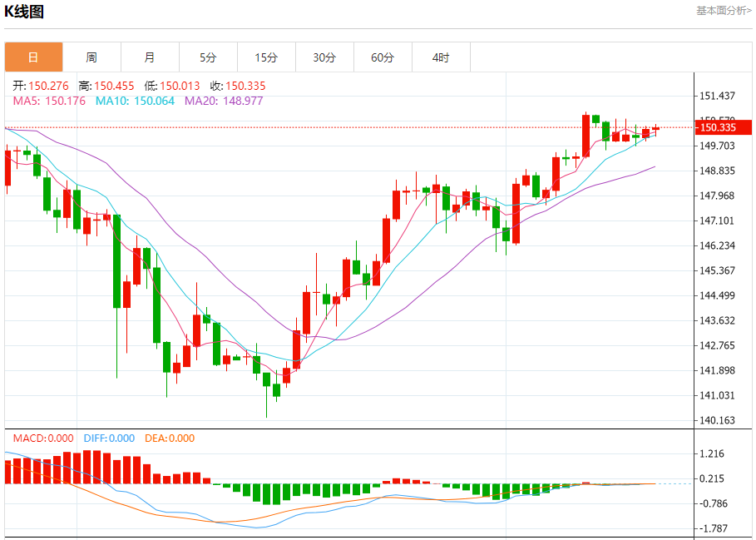Click the MA10 150.064 legend label
The width and height of the screenshot is (756, 540).
point(135,101)
